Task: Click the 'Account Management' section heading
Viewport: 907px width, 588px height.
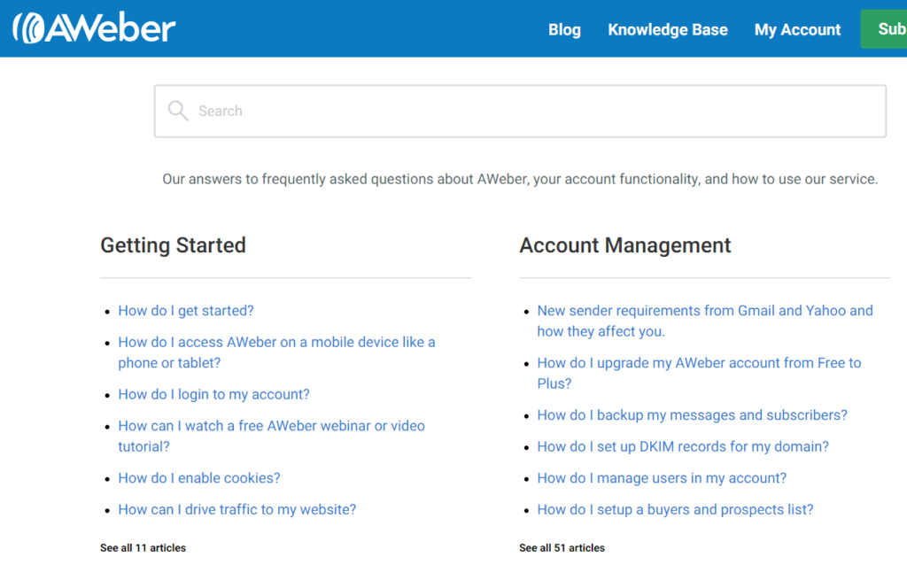Action: [x=624, y=245]
